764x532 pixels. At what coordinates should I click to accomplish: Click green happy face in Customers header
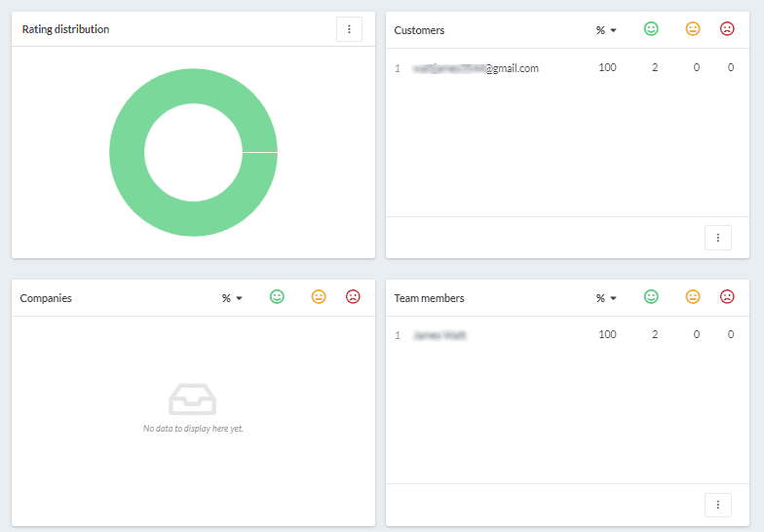[651, 29]
